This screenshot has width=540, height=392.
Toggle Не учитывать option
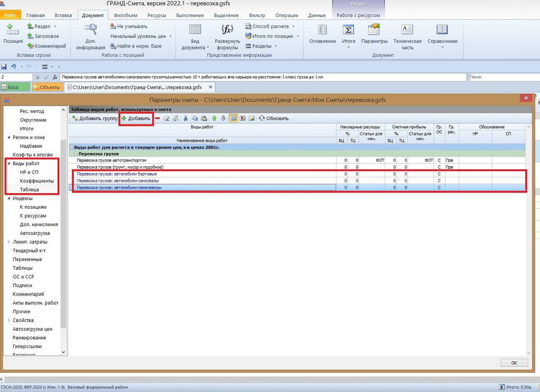(129, 27)
